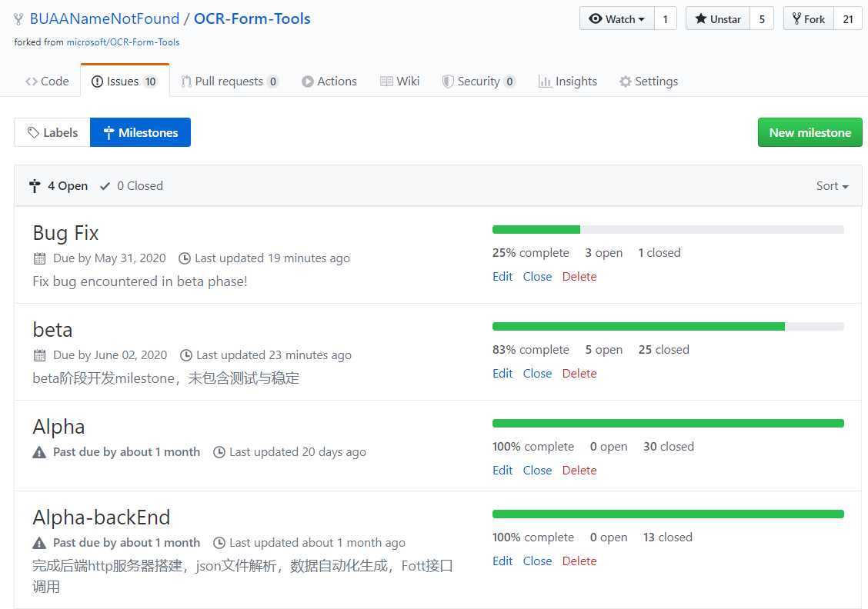Click the Watch dropdown button

coord(617,18)
